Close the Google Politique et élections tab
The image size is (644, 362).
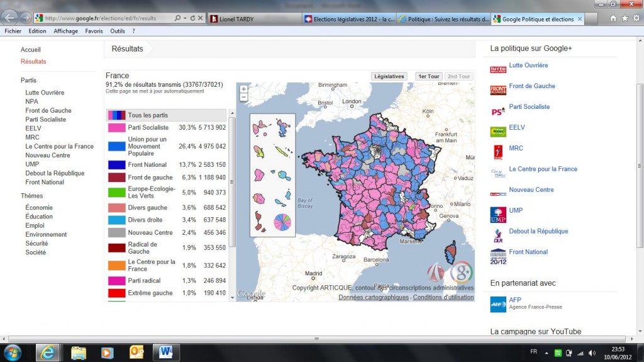pyautogui.click(x=580, y=19)
